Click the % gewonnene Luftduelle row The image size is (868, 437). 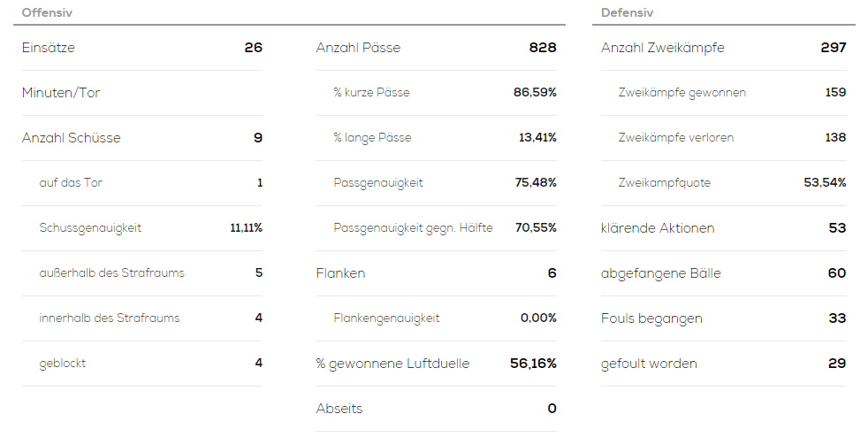(x=437, y=364)
